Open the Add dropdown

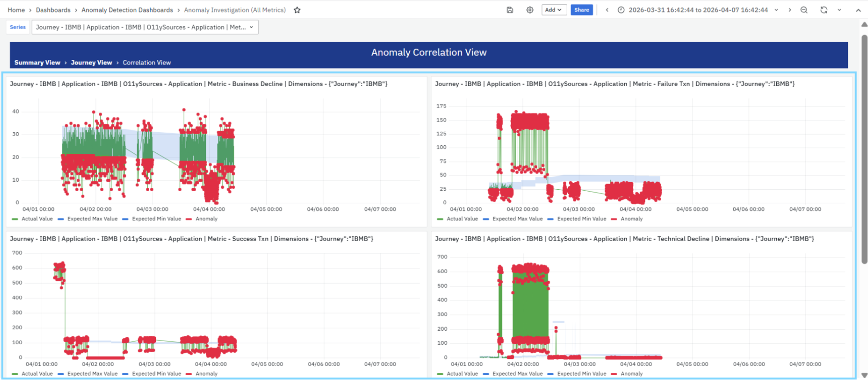point(554,10)
